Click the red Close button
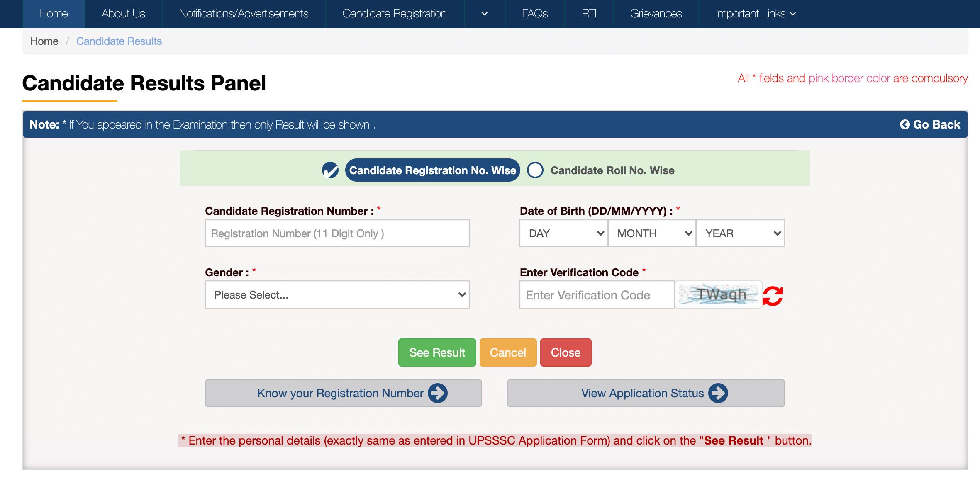 (566, 352)
